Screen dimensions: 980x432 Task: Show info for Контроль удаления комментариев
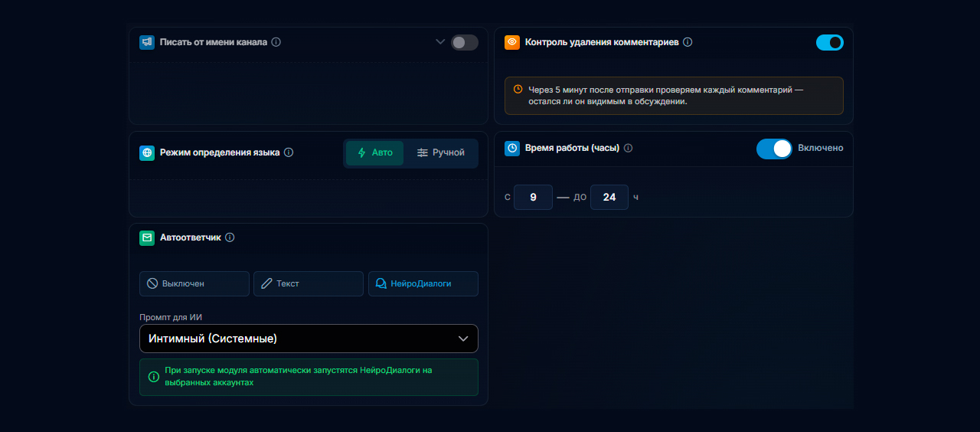tap(688, 42)
